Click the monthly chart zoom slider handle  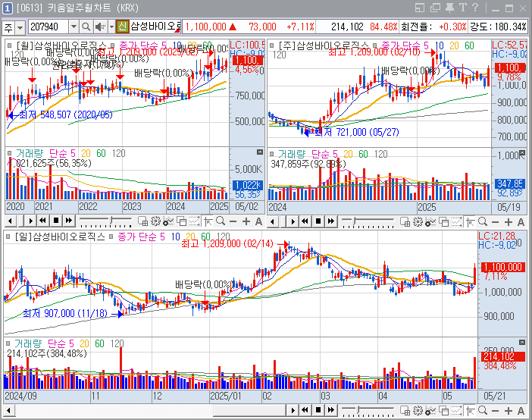pos(111,221)
